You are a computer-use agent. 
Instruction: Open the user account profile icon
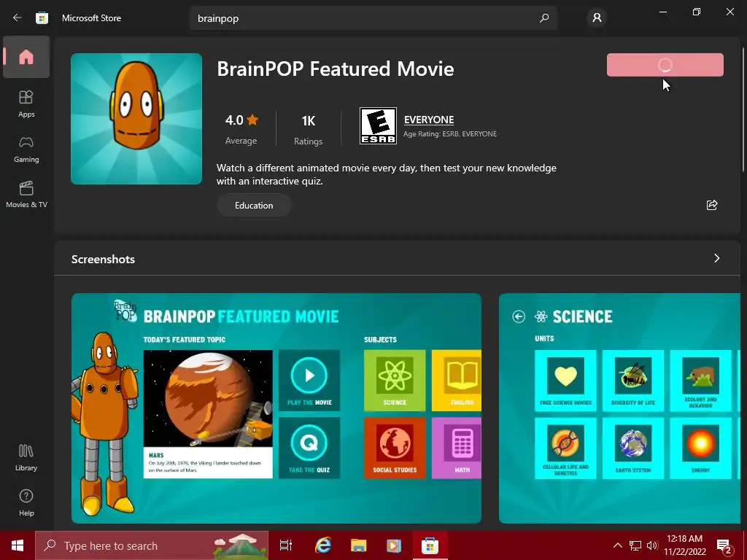[597, 18]
